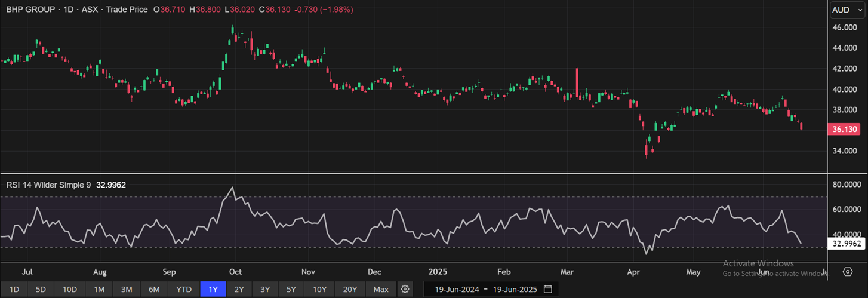Click the 19-Jun-2024 start date field
This screenshot has height=298, width=868.
[455, 290]
